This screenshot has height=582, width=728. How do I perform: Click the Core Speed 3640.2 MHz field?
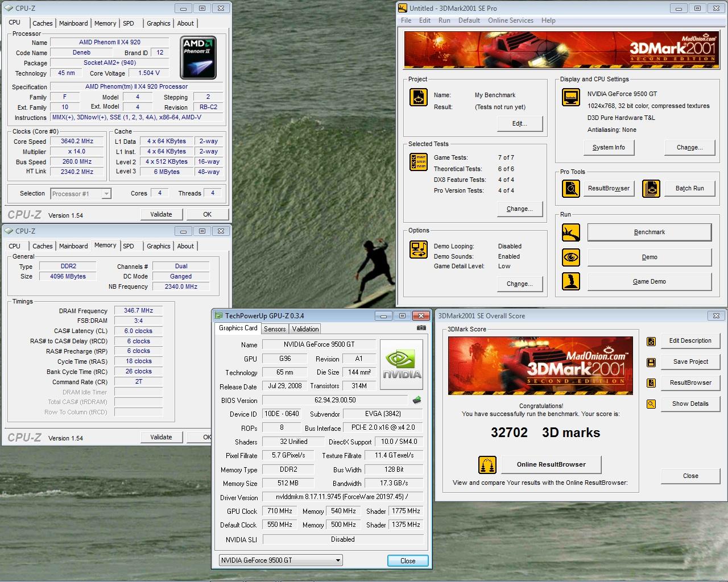tap(77, 142)
